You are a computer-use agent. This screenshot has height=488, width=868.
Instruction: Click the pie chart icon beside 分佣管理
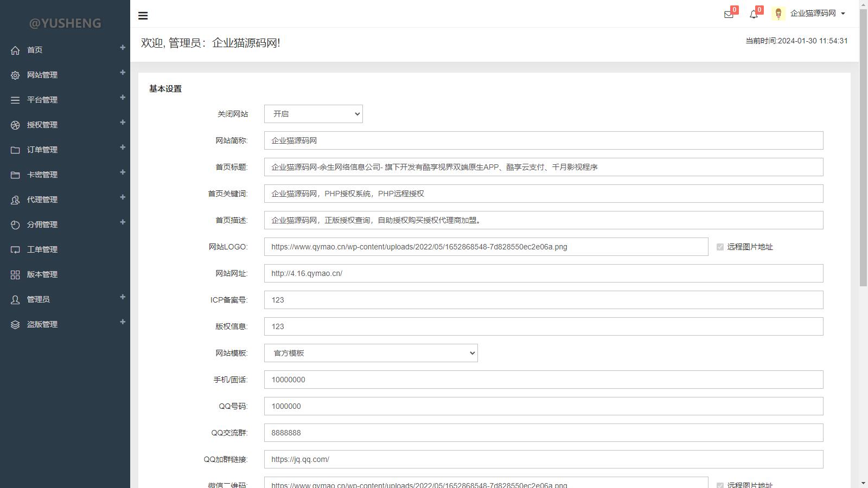15,225
